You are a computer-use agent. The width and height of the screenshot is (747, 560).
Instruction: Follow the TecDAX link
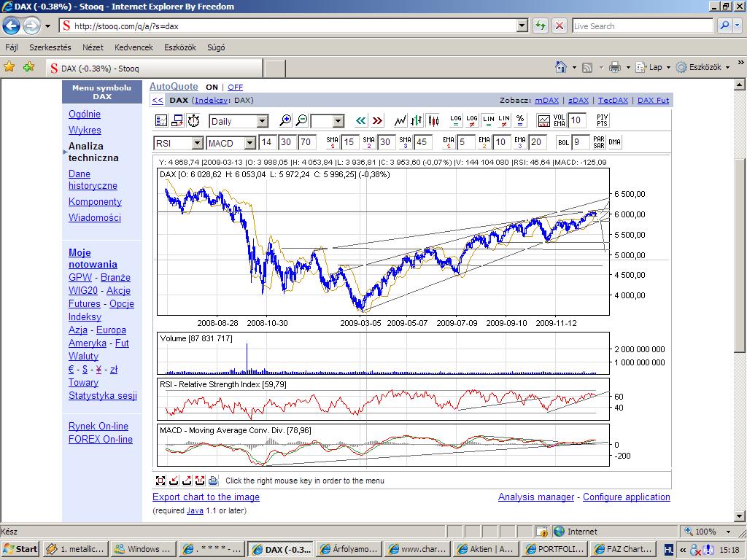click(x=613, y=100)
